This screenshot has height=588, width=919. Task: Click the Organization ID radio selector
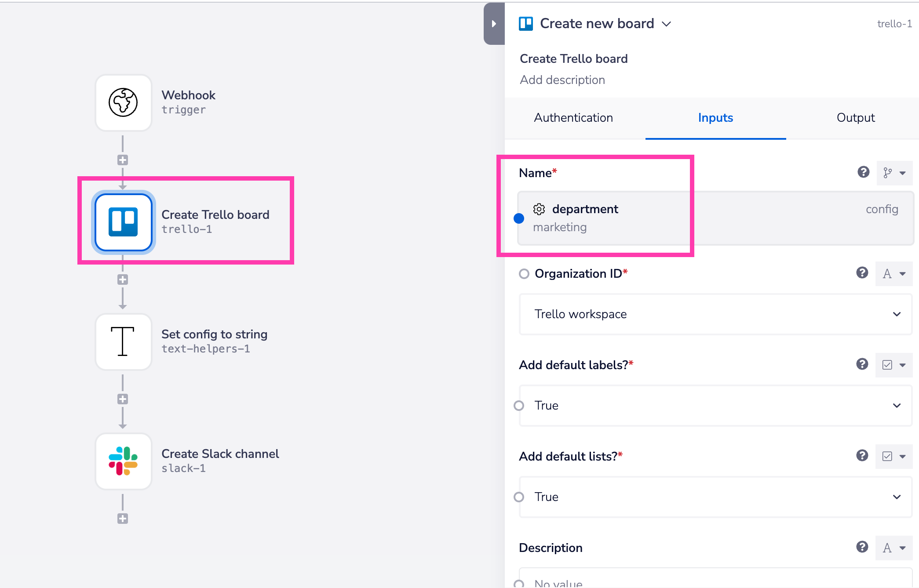pos(524,274)
